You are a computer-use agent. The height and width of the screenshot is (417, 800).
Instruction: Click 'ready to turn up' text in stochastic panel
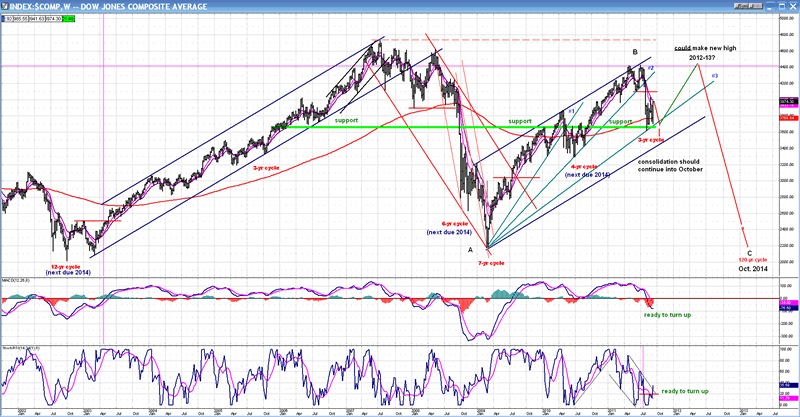(x=686, y=391)
